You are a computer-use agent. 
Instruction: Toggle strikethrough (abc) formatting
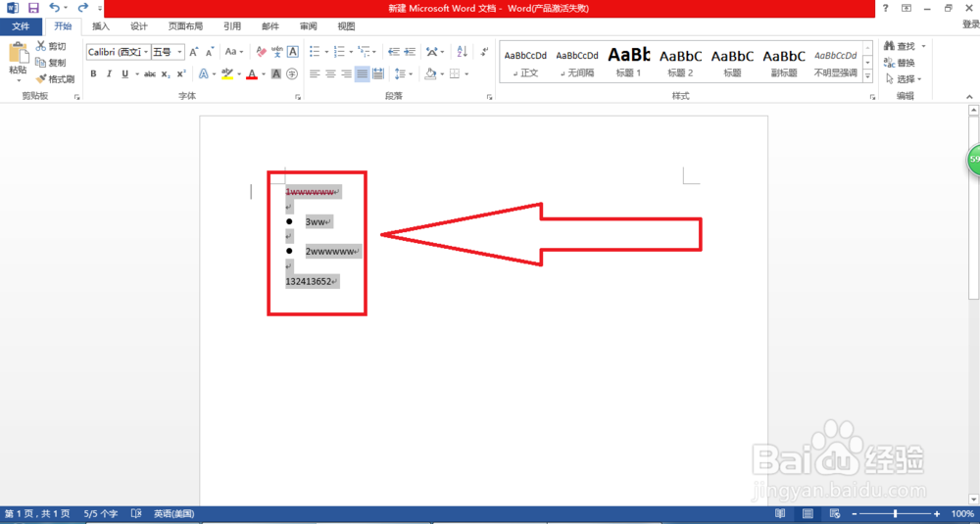[150, 73]
